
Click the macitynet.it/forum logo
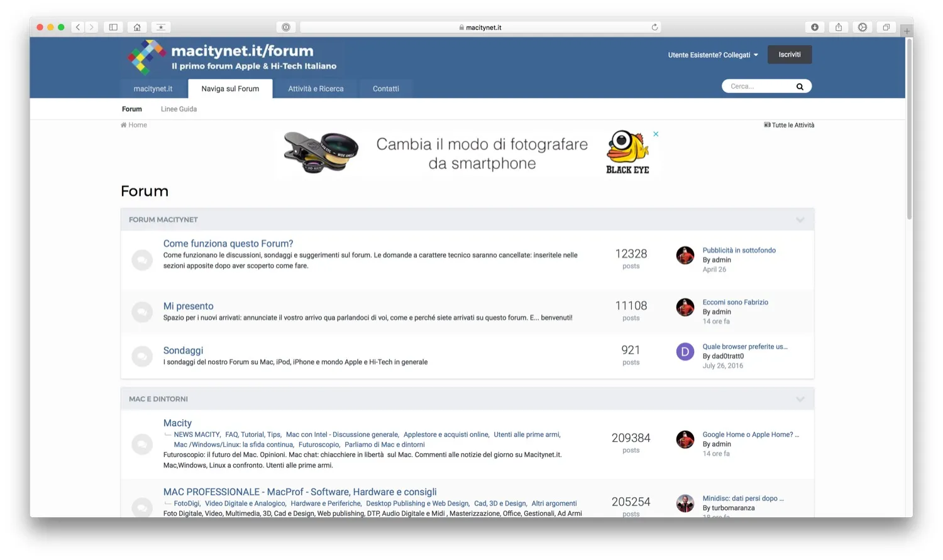(231, 57)
